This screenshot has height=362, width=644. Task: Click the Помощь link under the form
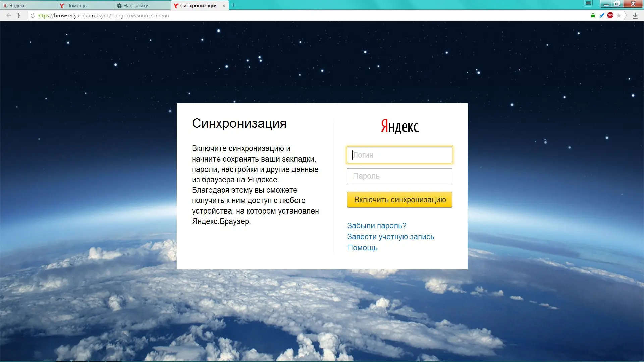coord(362,248)
